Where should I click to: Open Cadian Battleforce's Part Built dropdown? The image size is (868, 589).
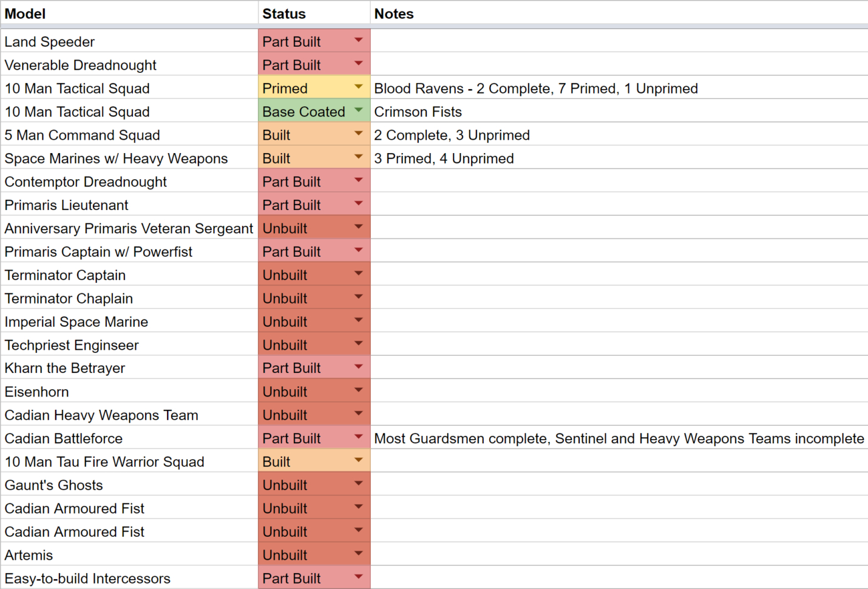[359, 437]
